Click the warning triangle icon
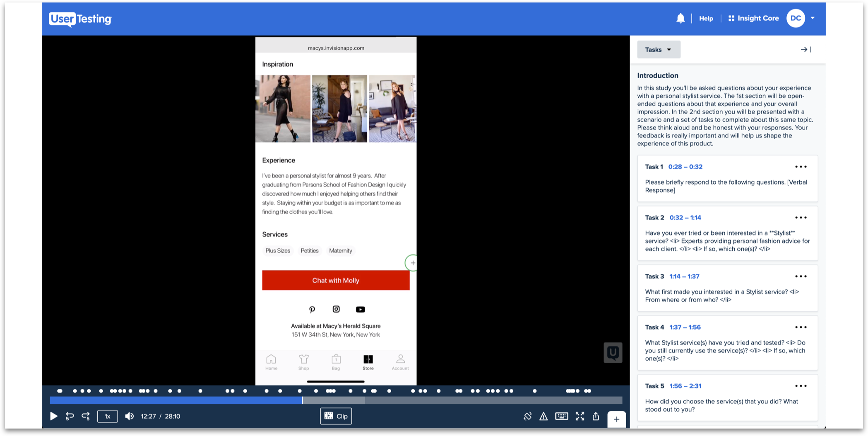Screen dimensions: 868x436 [x=543, y=416]
